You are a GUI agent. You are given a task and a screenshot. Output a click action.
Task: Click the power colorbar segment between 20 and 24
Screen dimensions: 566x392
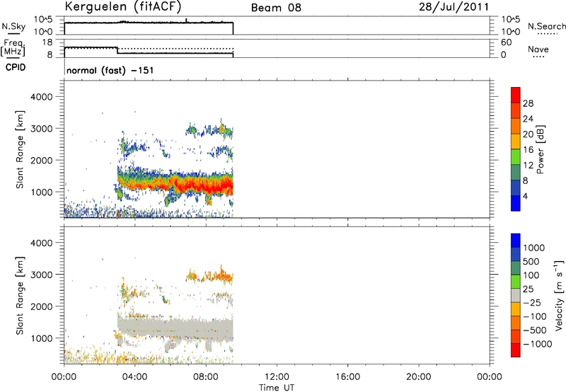coord(516,126)
